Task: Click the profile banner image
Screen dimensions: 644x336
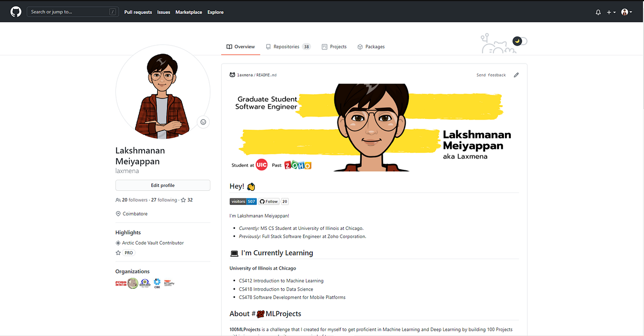Action: pos(374,127)
